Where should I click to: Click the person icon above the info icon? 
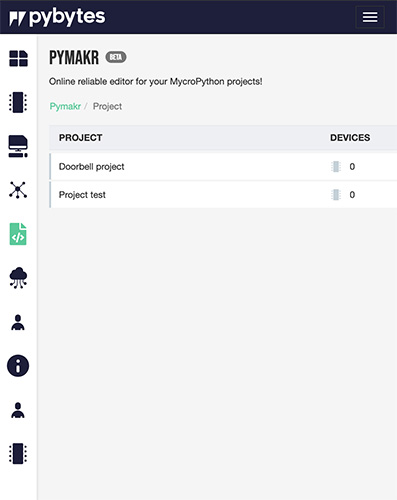[18, 322]
